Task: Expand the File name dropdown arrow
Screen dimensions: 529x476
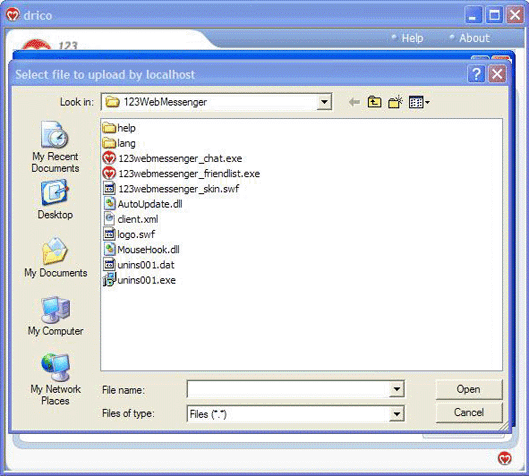Action: (396, 389)
